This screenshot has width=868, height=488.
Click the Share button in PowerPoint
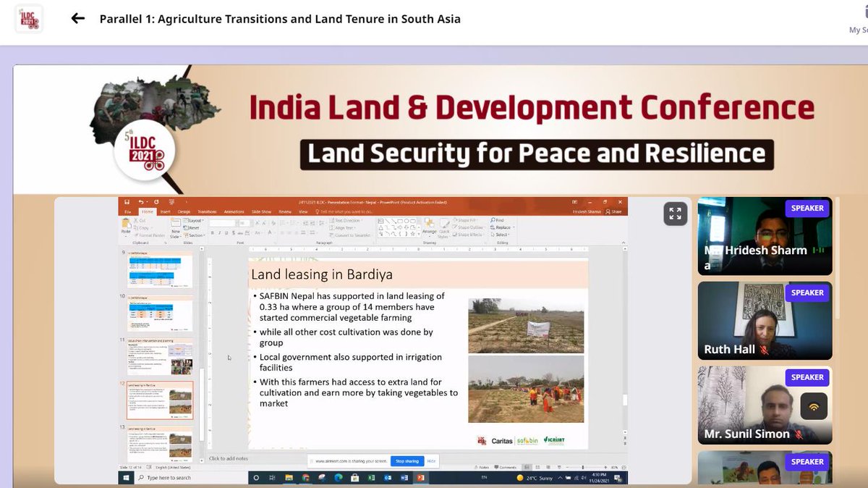click(613, 211)
